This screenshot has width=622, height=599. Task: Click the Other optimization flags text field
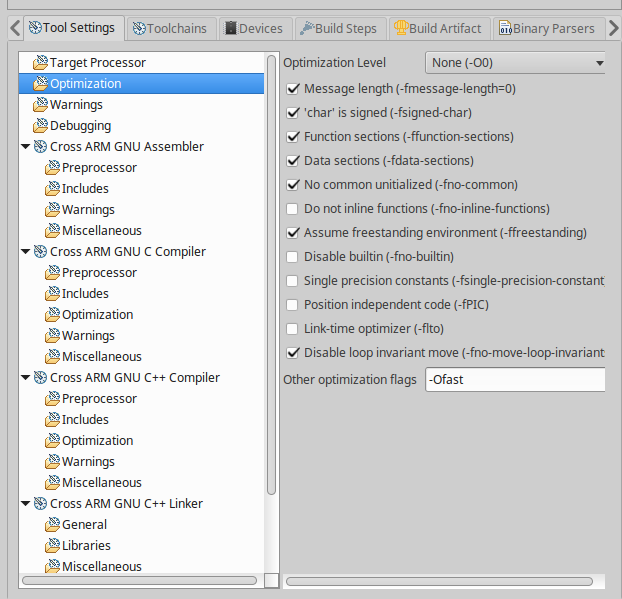(x=515, y=380)
